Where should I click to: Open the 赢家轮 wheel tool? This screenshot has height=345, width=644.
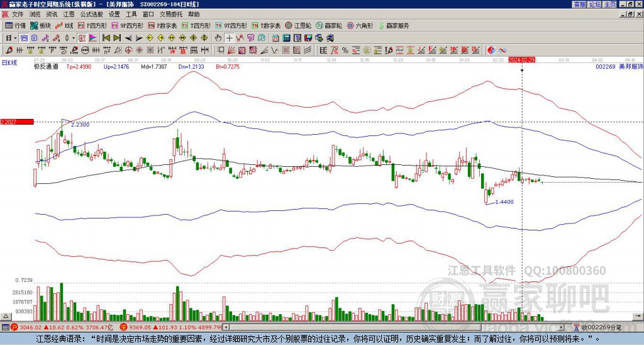point(329,25)
